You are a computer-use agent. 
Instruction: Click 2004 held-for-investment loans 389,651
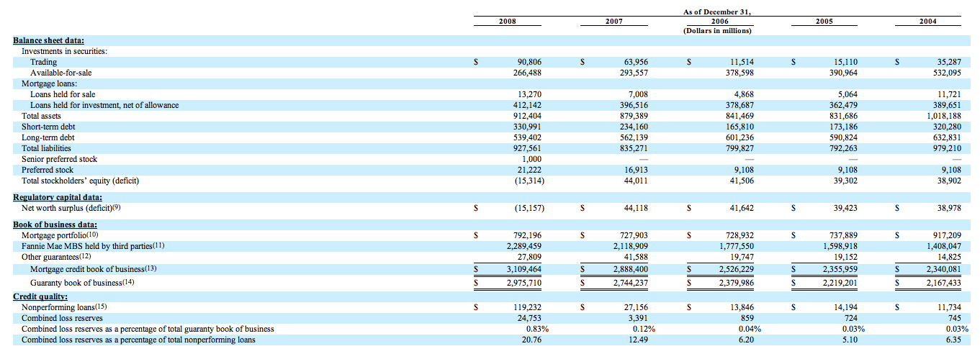click(x=945, y=105)
